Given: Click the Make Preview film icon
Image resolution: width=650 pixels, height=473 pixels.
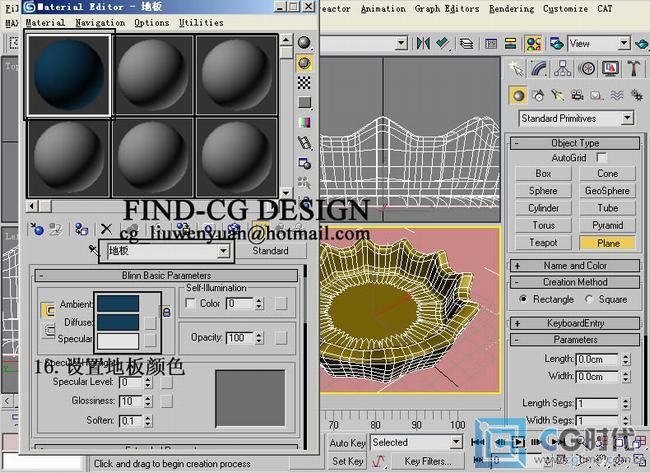Looking at the screenshot, I should [x=304, y=143].
